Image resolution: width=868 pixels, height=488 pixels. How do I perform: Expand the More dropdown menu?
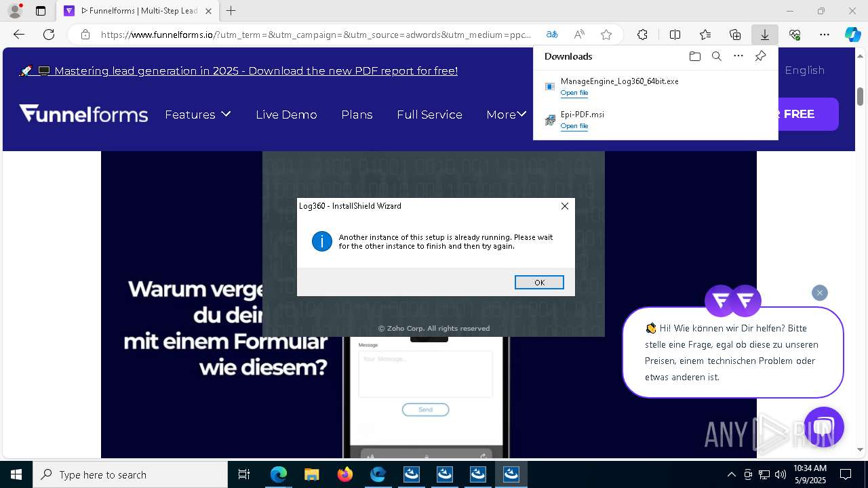pos(507,115)
